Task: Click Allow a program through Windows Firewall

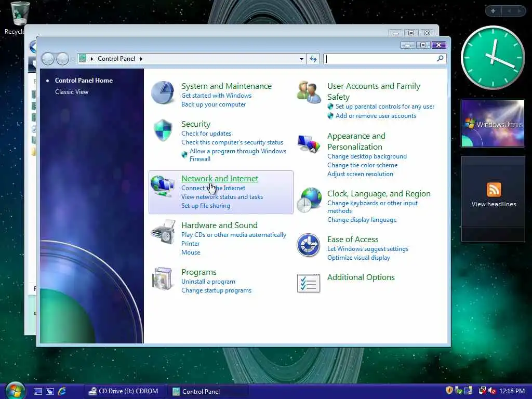Action: (x=238, y=155)
